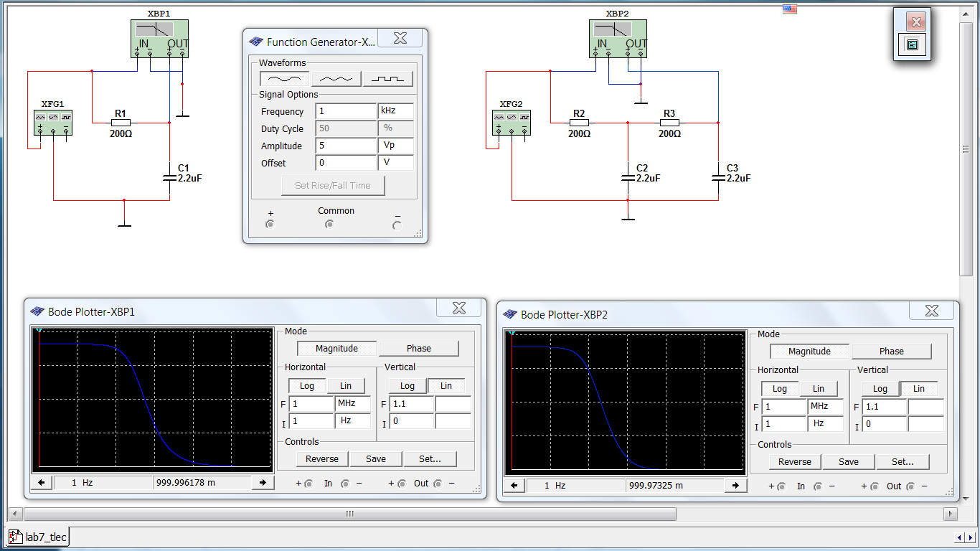The height and width of the screenshot is (551, 980).
Task: Click XBP2 In plus terminal indicator
Action: (x=781, y=486)
